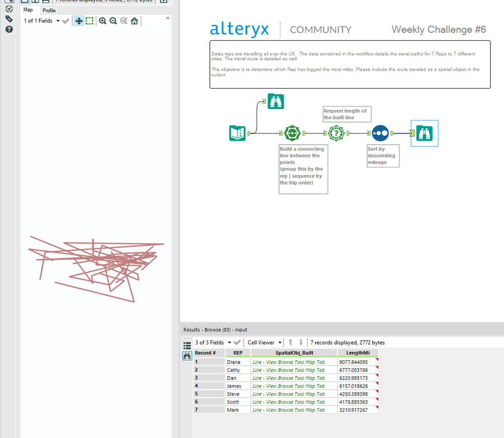Click the zoom to selection icon
Image resolution: width=504 pixels, height=438 pixels.
coord(124,21)
